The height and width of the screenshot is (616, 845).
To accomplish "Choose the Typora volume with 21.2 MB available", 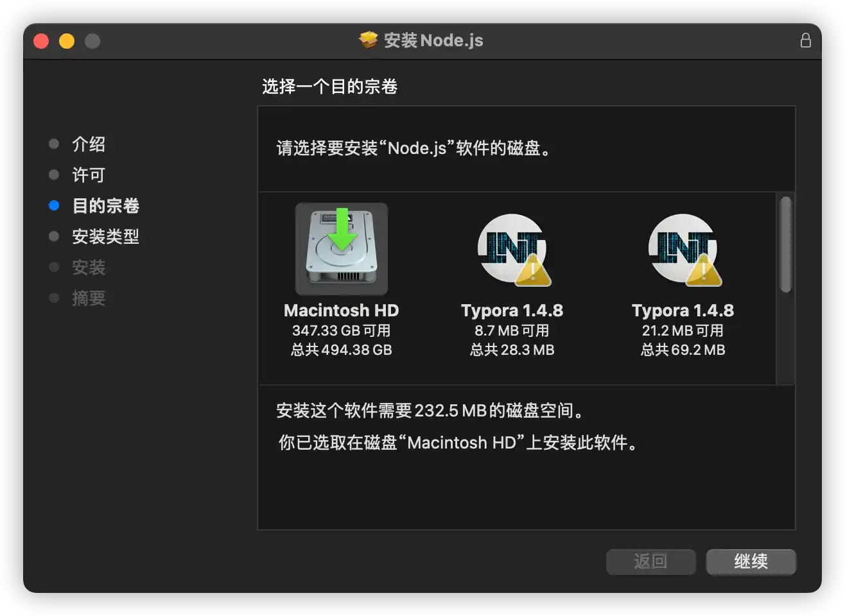I will click(x=684, y=250).
